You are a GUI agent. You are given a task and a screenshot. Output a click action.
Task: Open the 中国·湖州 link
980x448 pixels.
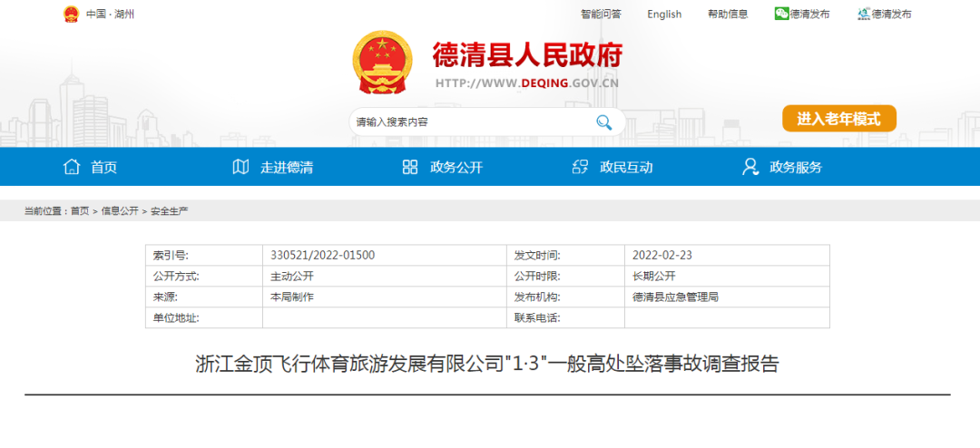coord(110,15)
